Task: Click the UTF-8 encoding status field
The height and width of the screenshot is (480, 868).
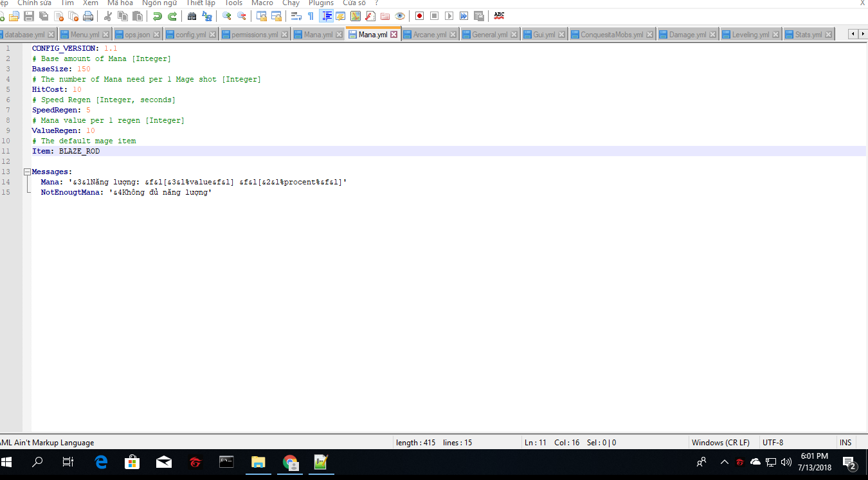Action: click(773, 443)
